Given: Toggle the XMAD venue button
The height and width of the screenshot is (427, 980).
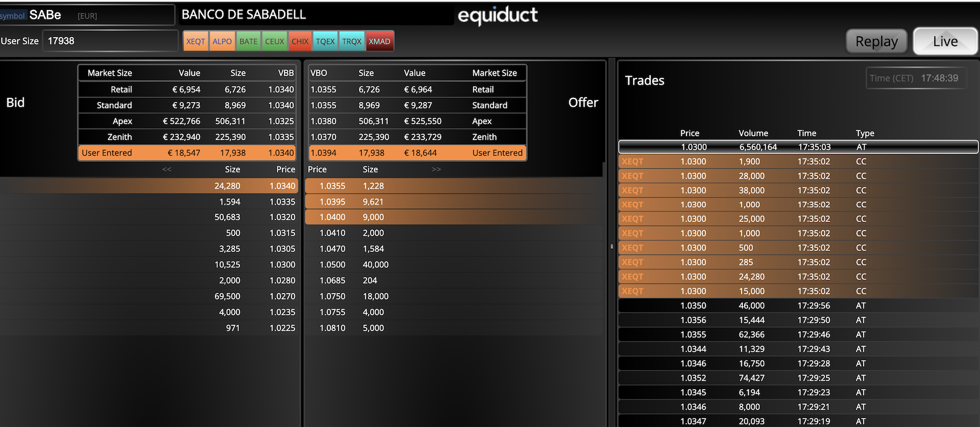Looking at the screenshot, I should coord(380,41).
